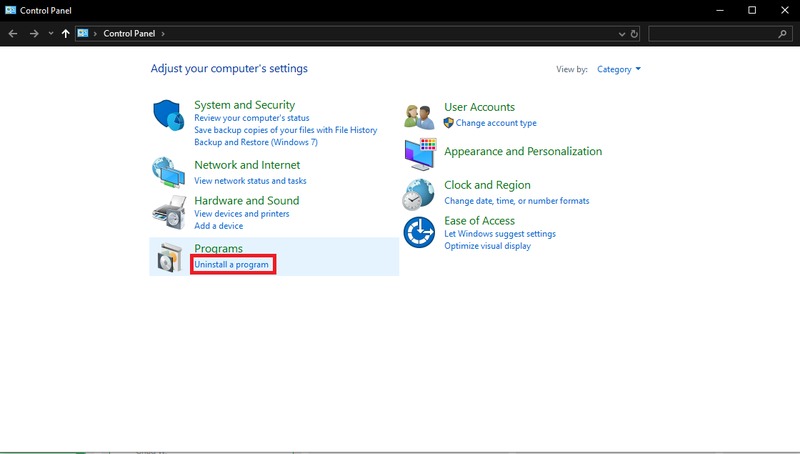
Task: Click the System and Security shield icon
Action: pyautogui.click(x=169, y=116)
